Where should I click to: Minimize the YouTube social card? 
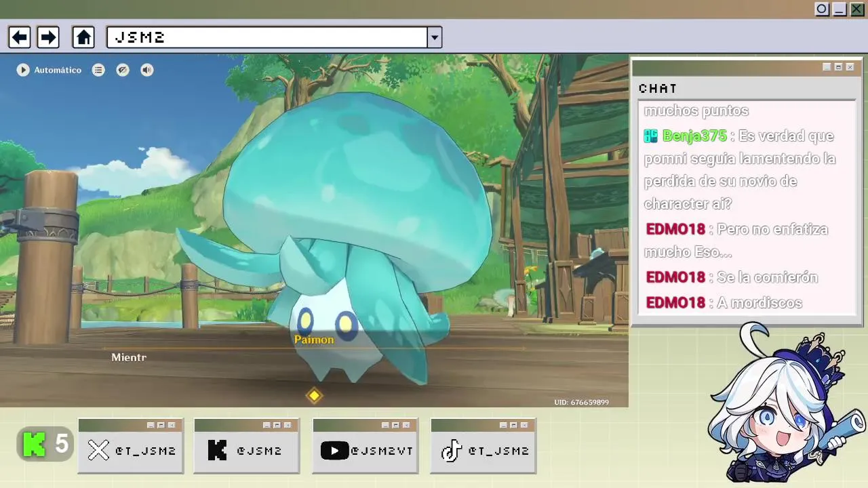coord(385,425)
